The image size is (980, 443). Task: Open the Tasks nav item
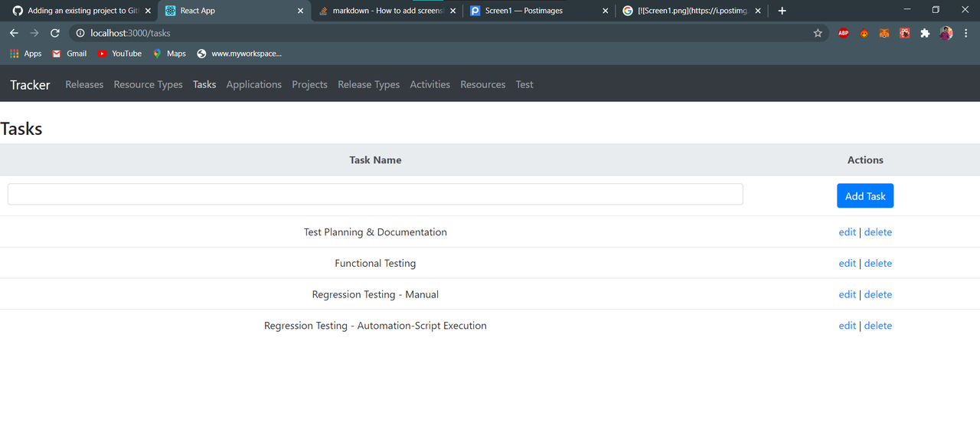click(x=204, y=84)
